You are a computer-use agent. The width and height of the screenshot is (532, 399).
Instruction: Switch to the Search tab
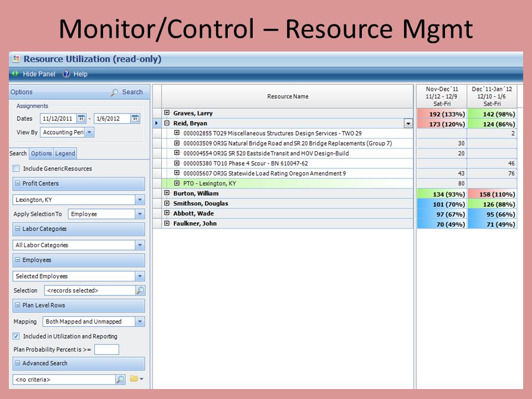pos(18,154)
